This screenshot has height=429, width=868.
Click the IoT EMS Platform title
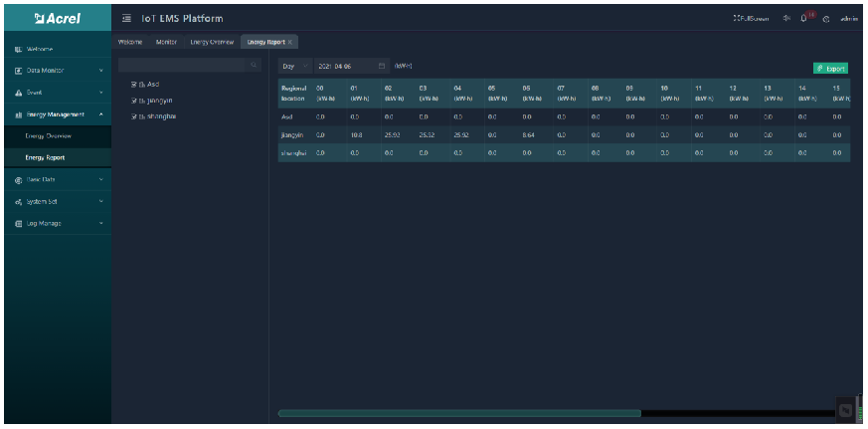[182, 18]
